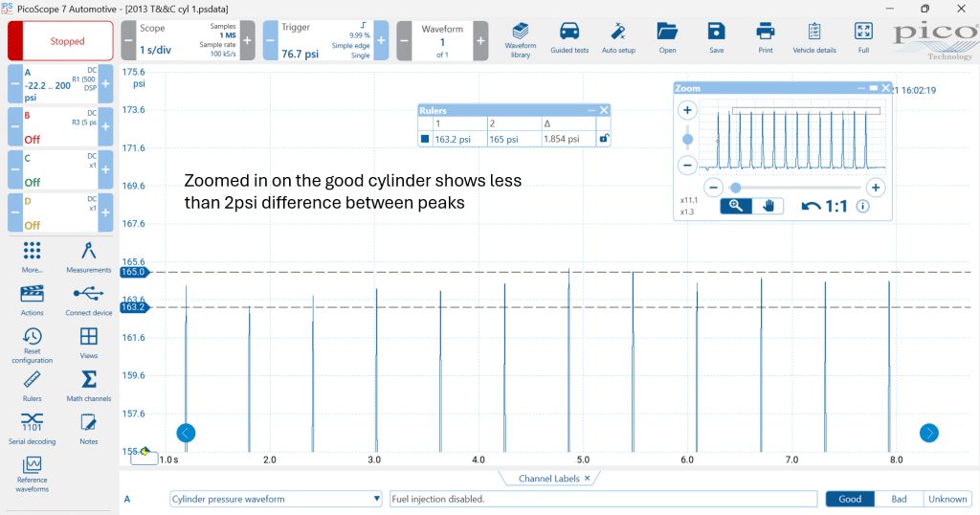
Task: Open the Views layout tool
Action: pos(89,343)
